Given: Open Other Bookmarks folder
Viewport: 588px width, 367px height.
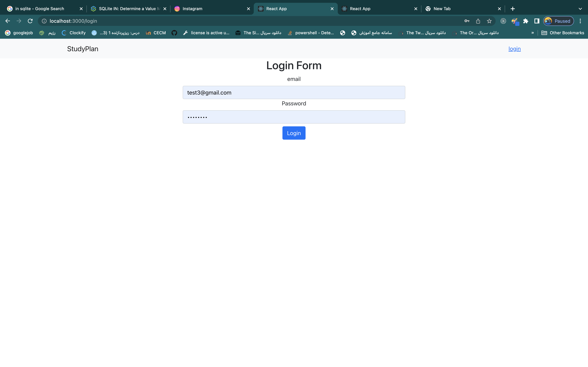Looking at the screenshot, I should tap(563, 33).
